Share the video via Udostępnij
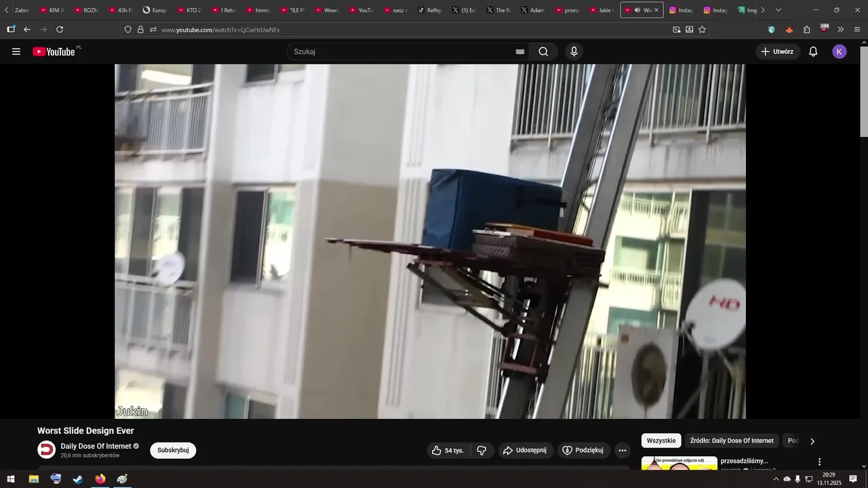Viewport: 868px width, 488px height. pos(526,450)
